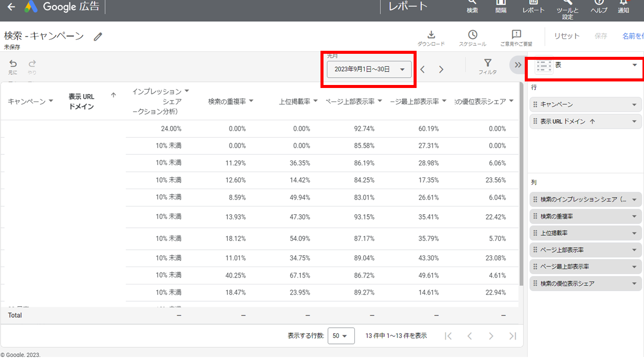Jump to last page of table
644x362 pixels.
click(513, 336)
